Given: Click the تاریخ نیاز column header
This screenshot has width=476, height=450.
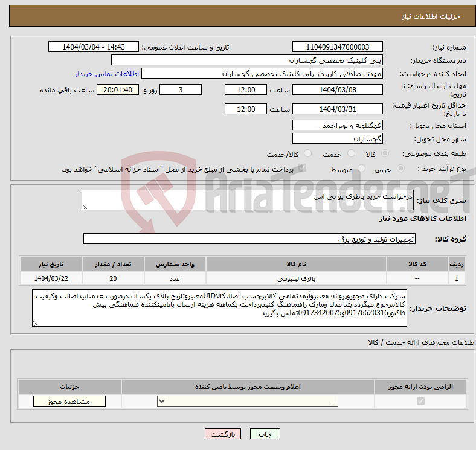Looking at the screenshot, I should click(x=51, y=264).
